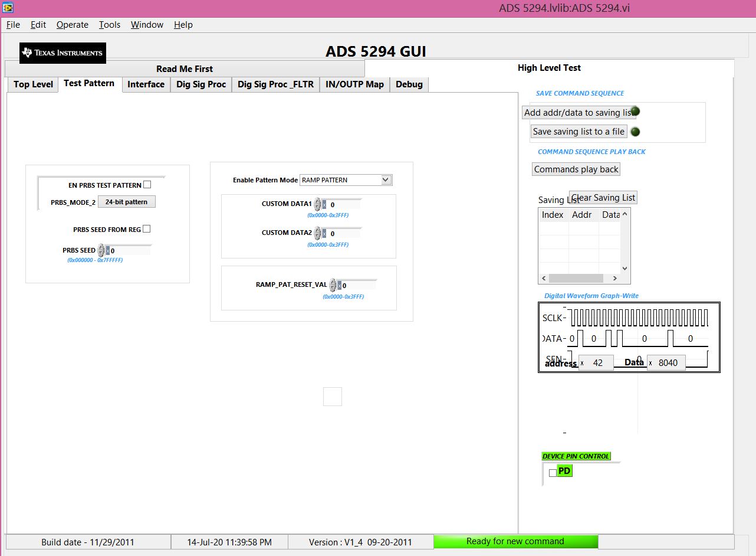Toggle the PD device pin checkbox

pos(553,473)
